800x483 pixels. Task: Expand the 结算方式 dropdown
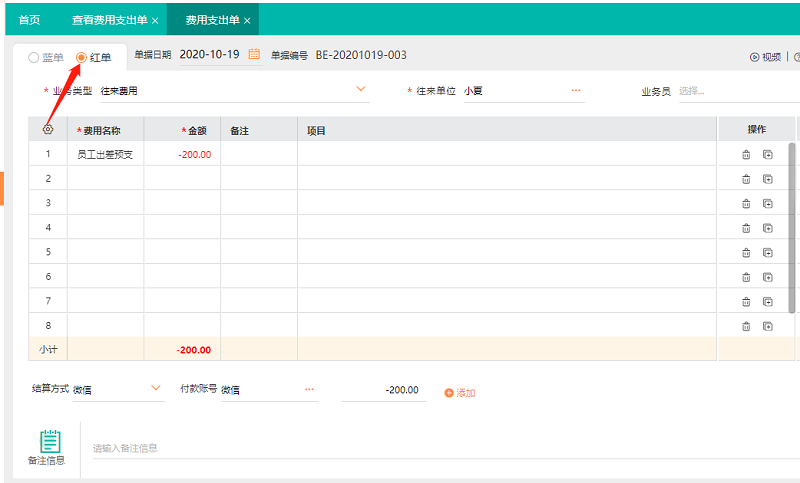coord(155,388)
